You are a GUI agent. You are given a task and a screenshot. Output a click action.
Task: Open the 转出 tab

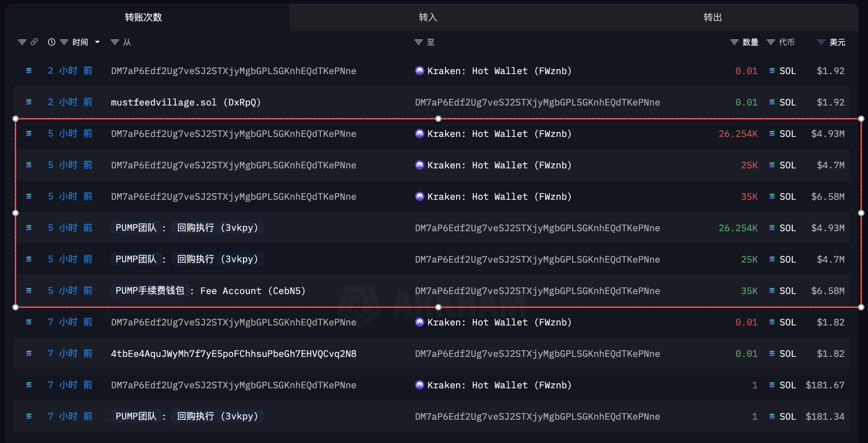click(x=713, y=17)
